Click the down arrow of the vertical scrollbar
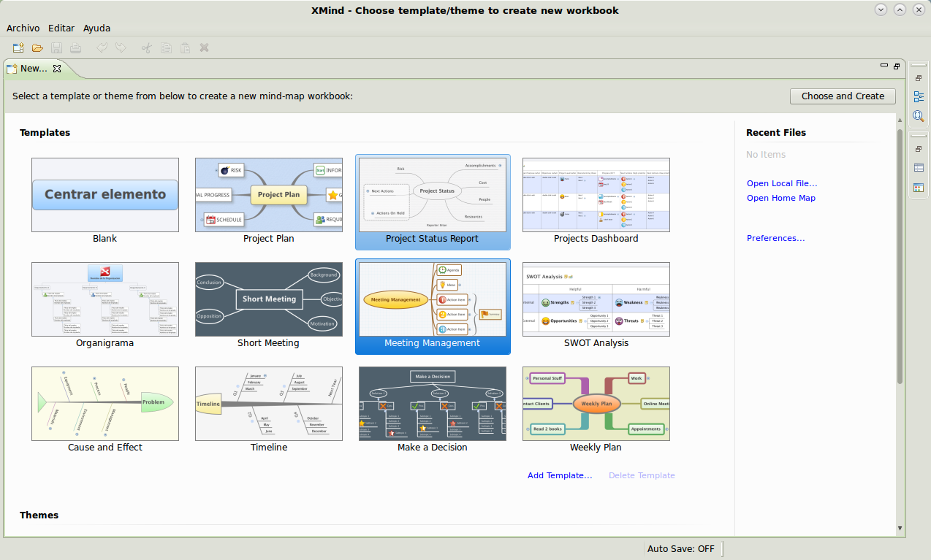This screenshot has height=560, width=931. coord(900,528)
